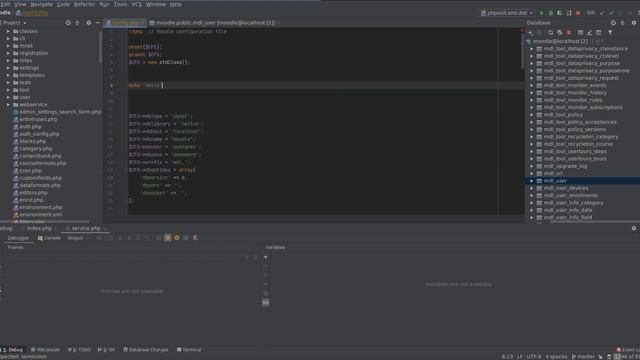This screenshot has height=360, width=640.
Task: Click the Database panel scroll-from-source target icon
Action: tap(613, 23)
